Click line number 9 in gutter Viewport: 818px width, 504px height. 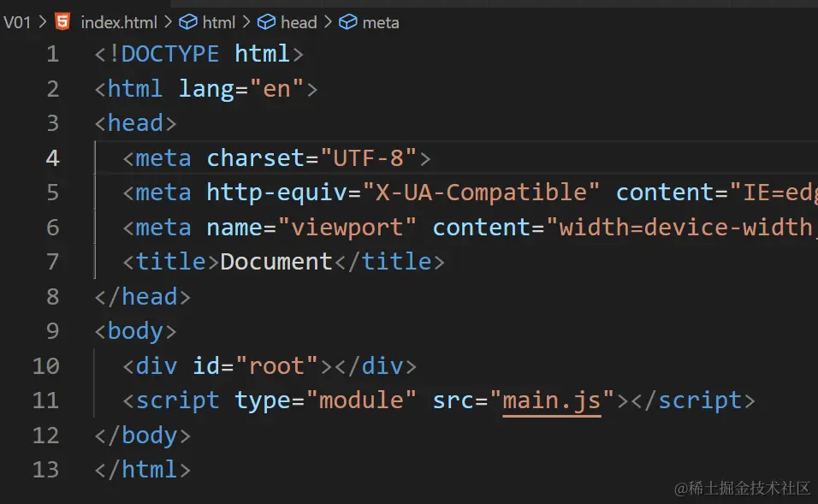(x=52, y=331)
